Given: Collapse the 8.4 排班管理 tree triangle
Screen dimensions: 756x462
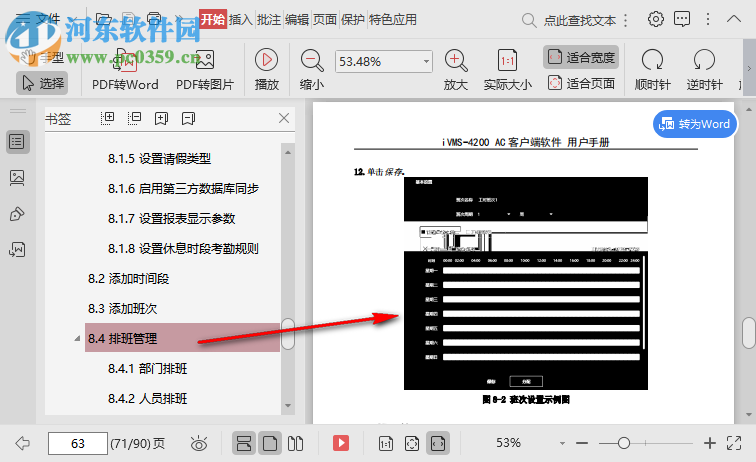Looking at the screenshot, I should (x=77, y=339).
